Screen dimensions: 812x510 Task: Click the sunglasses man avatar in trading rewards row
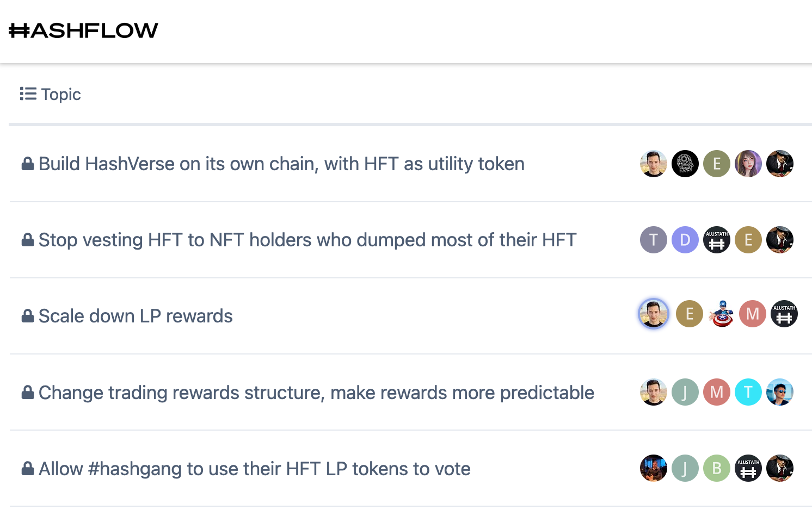pos(780,392)
